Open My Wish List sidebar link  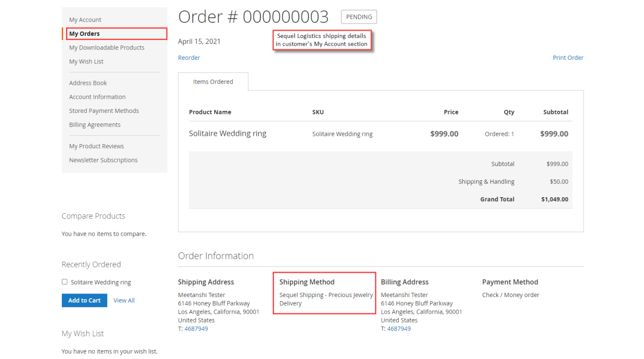click(86, 61)
